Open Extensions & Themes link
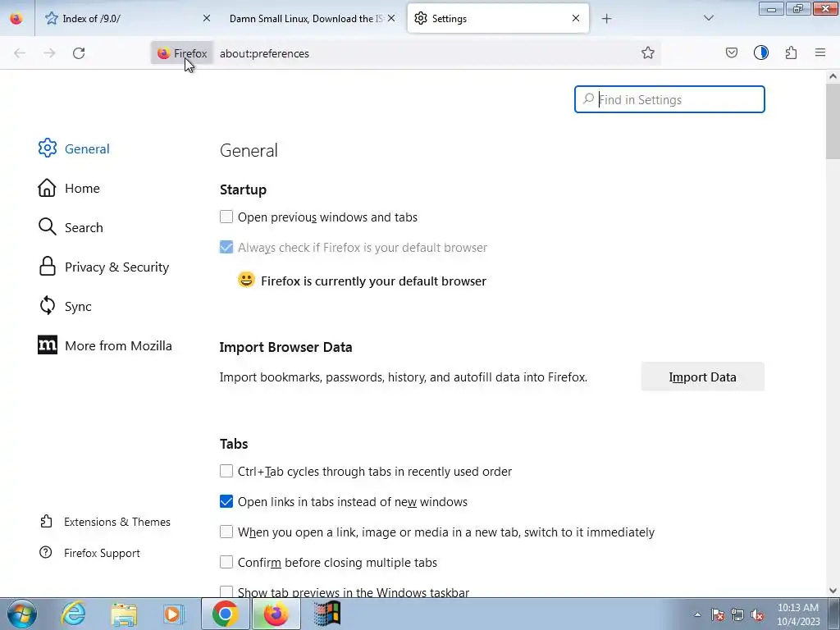Image resolution: width=840 pixels, height=630 pixels. click(105, 522)
